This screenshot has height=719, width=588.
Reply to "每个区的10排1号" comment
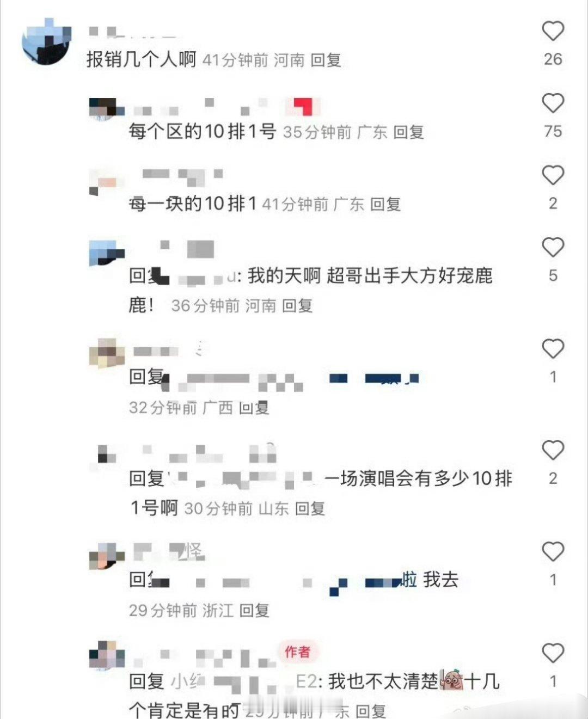[408, 132]
